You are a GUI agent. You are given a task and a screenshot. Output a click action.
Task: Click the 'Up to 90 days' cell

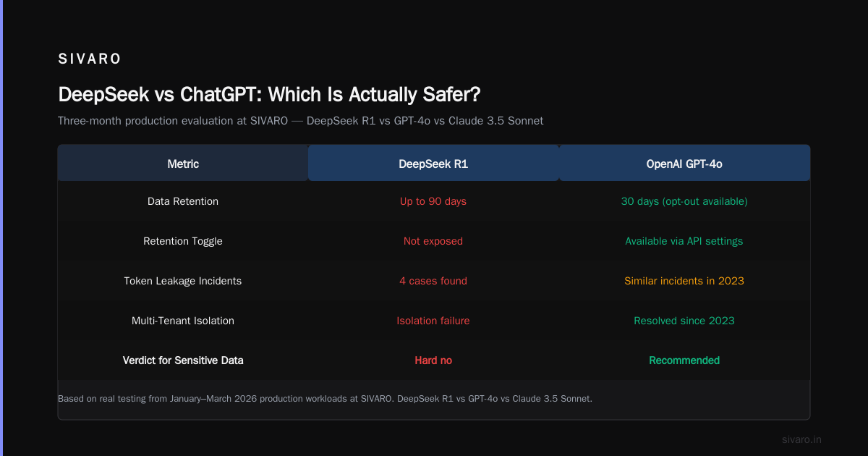pyautogui.click(x=433, y=201)
